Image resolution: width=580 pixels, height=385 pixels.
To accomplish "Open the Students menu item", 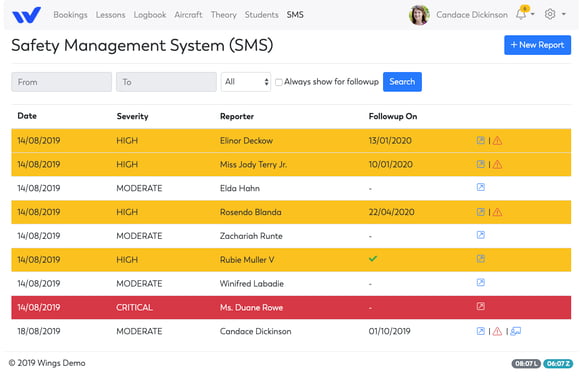I will (262, 15).
